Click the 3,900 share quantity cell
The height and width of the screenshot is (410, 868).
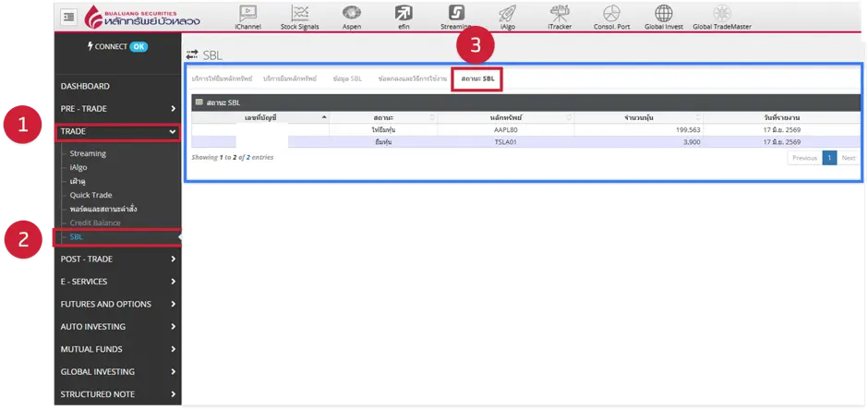639,141
